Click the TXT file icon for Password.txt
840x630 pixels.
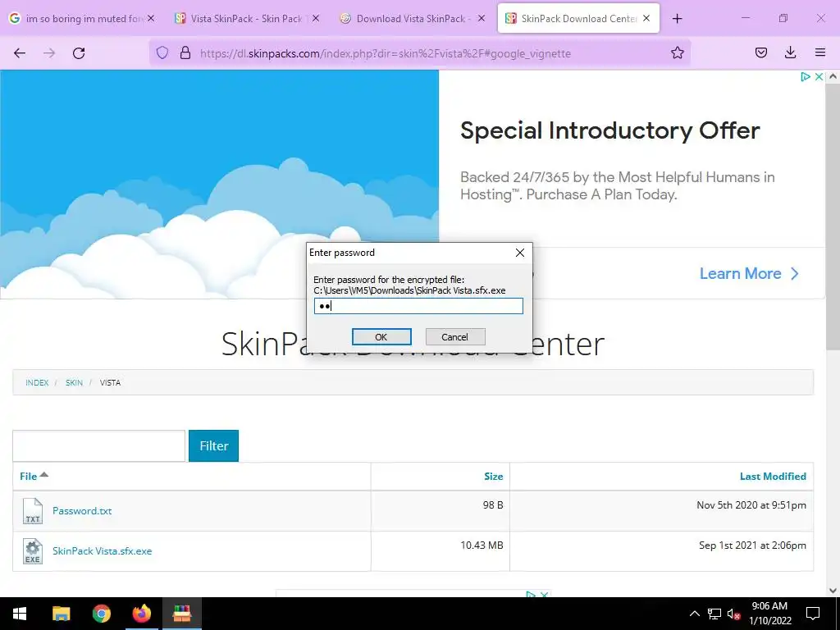(33, 511)
